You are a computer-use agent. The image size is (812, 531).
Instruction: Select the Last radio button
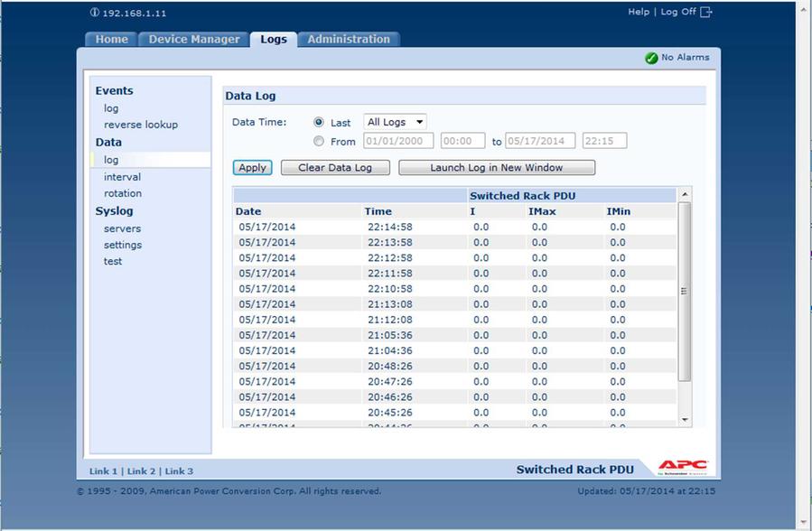pos(318,122)
